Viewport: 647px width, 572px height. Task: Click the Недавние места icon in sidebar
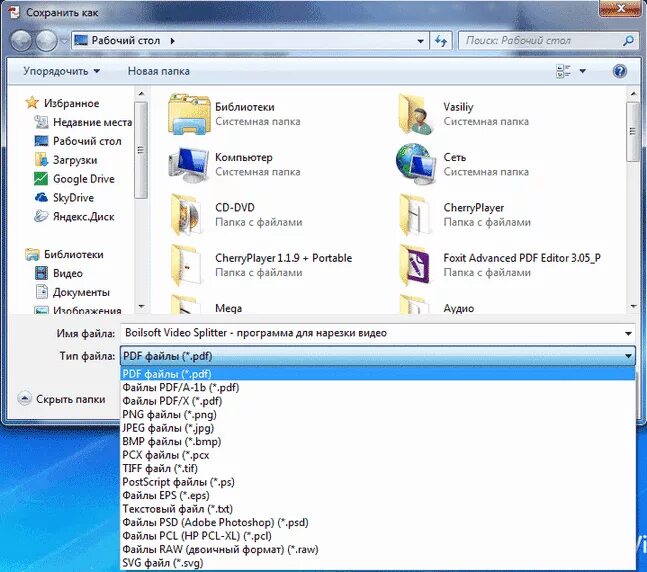point(41,122)
